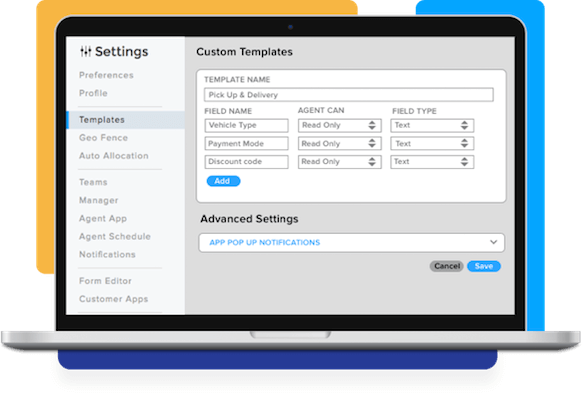Expand App Pop Up Notifications section
Screen dimensions: 582x395
tap(352, 243)
